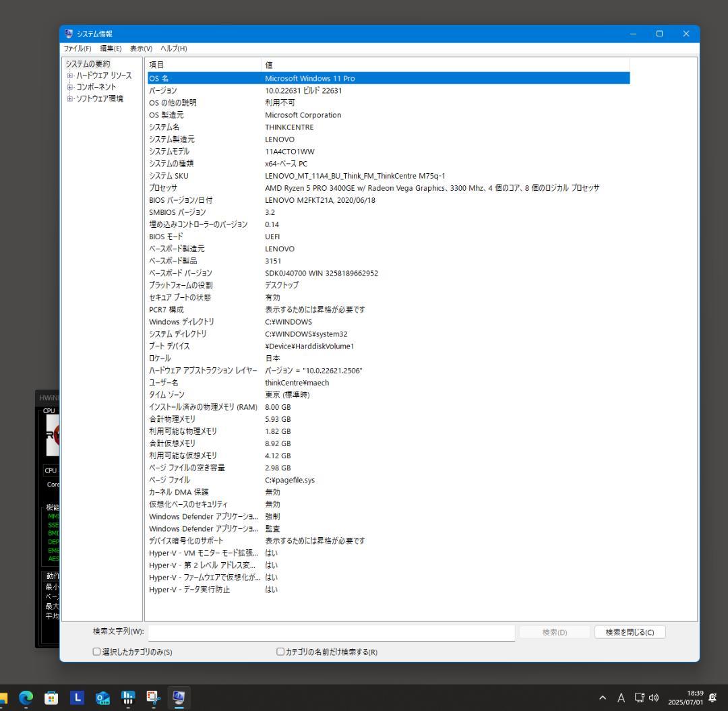Expand the コンポーネント tree node

(70, 87)
